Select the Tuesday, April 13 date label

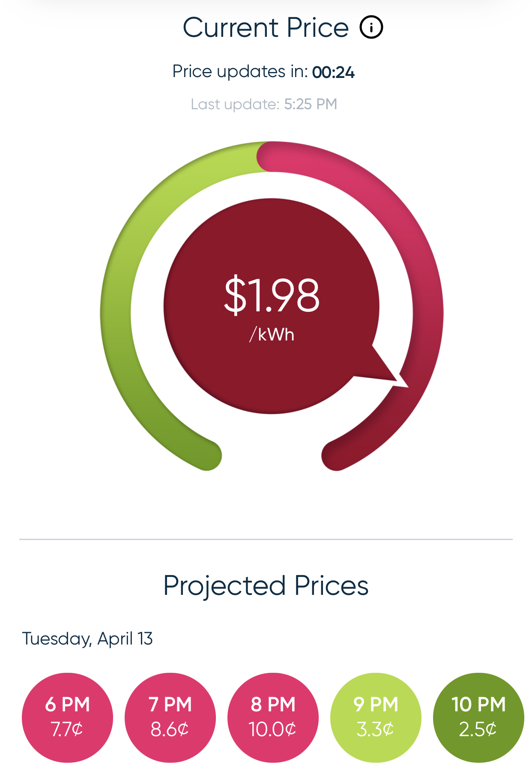pyautogui.click(x=87, y=639)
